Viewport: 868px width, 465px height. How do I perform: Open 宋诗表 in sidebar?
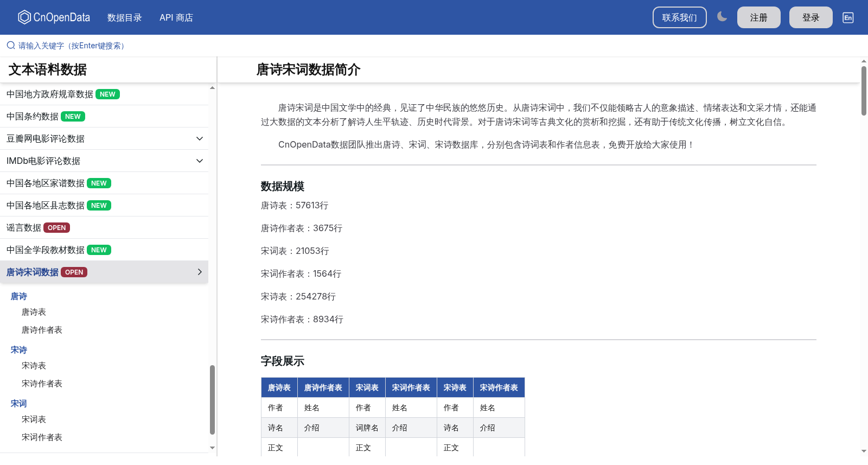click(34, 366)
